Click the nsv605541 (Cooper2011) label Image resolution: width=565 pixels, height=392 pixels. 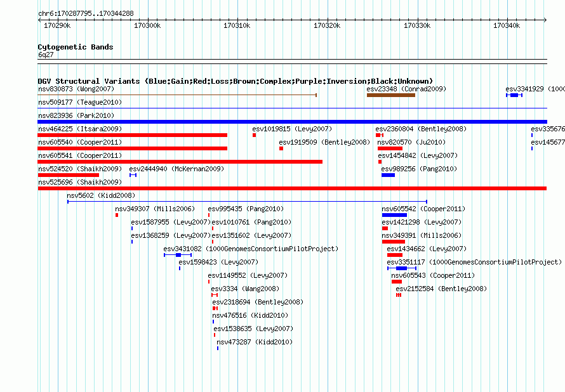[x=80, y=155]
